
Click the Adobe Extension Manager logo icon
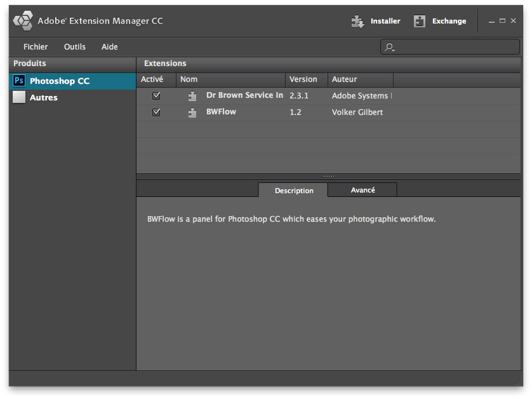pyautogui.click(x=23, y=21)
